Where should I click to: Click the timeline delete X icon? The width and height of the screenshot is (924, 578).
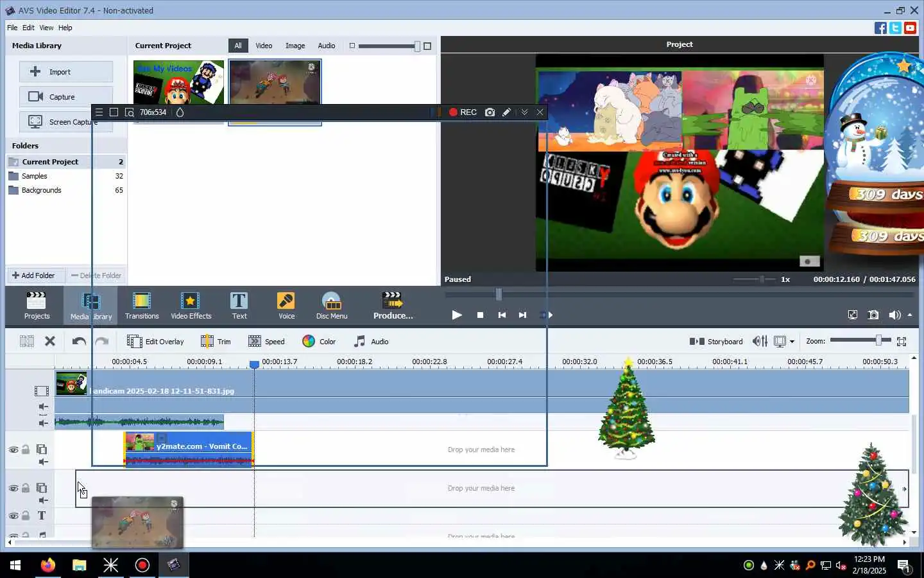tap(50, 342)
